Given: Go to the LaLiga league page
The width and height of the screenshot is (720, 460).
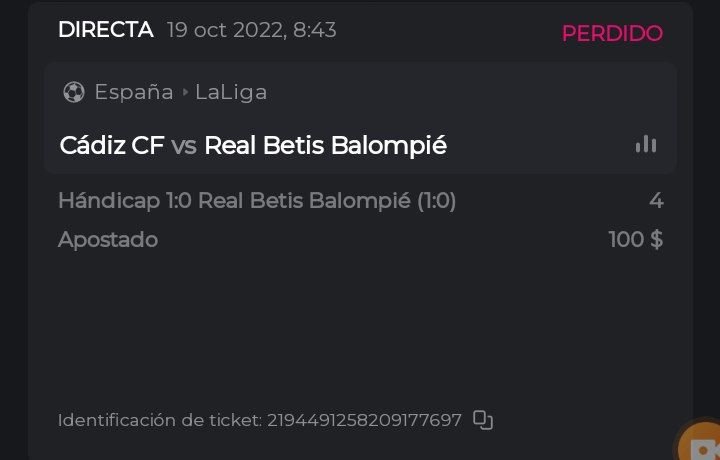Looking at the screenshot, I should (231, 92).
